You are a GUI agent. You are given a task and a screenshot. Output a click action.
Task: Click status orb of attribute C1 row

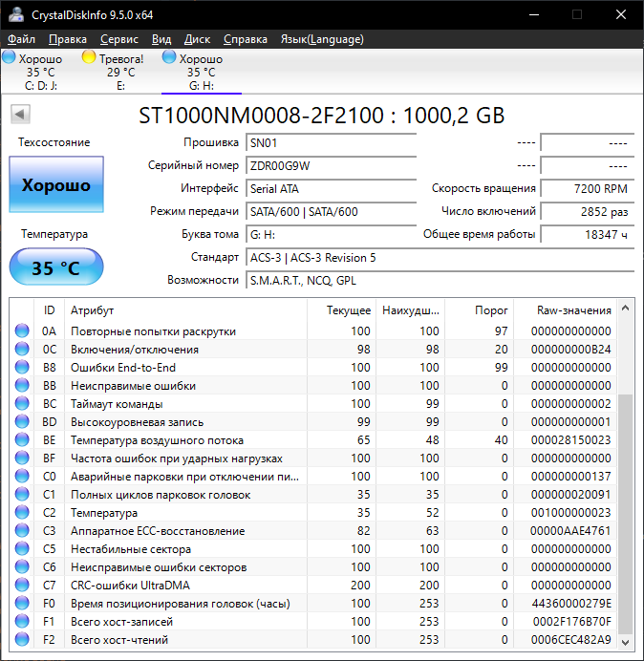22,494
